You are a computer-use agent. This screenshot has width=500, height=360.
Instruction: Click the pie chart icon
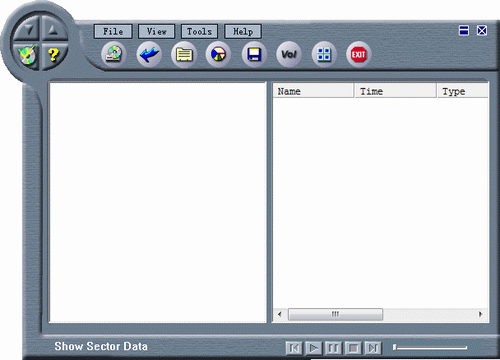[218, 54]
